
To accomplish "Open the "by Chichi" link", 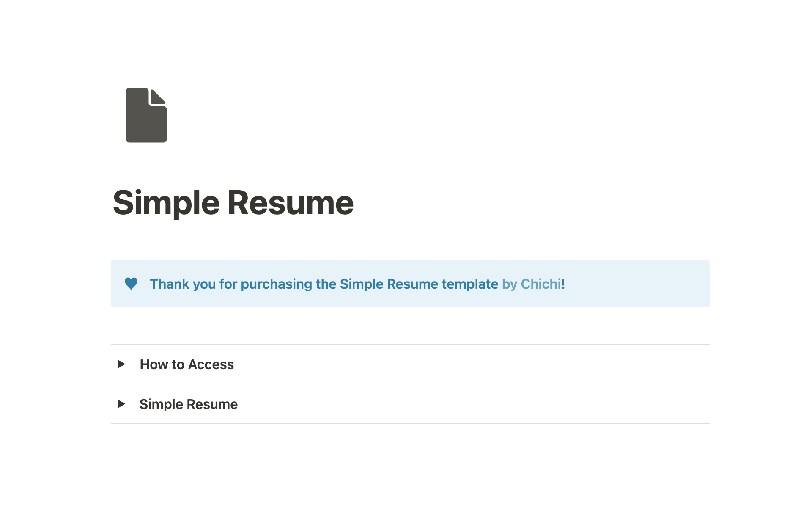I will [x=531, y=284].
